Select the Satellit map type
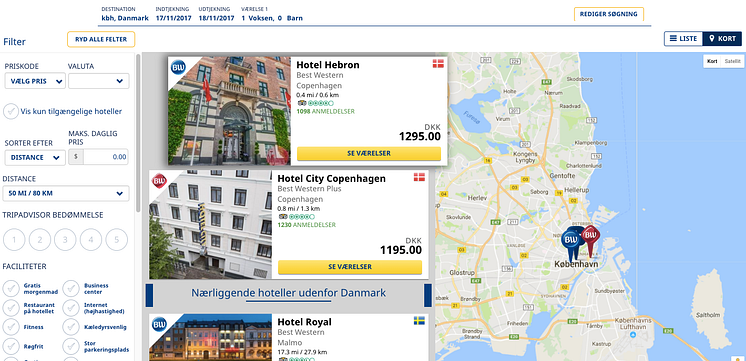Viewport: 746px width, 361px height. (x=732, y=61)
